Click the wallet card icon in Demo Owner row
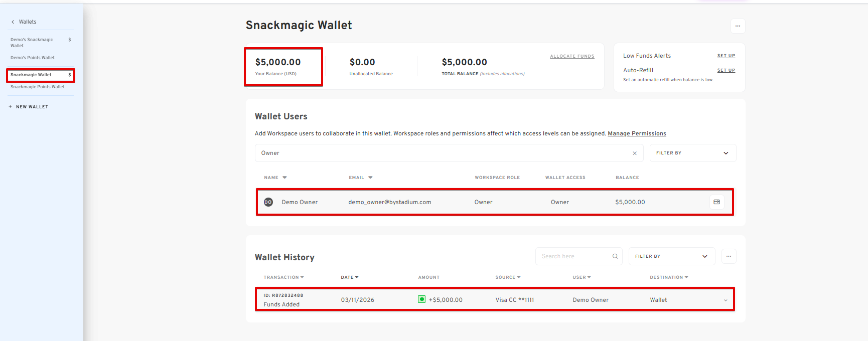The width and height of the screenshot is (868, 341). 716,202
